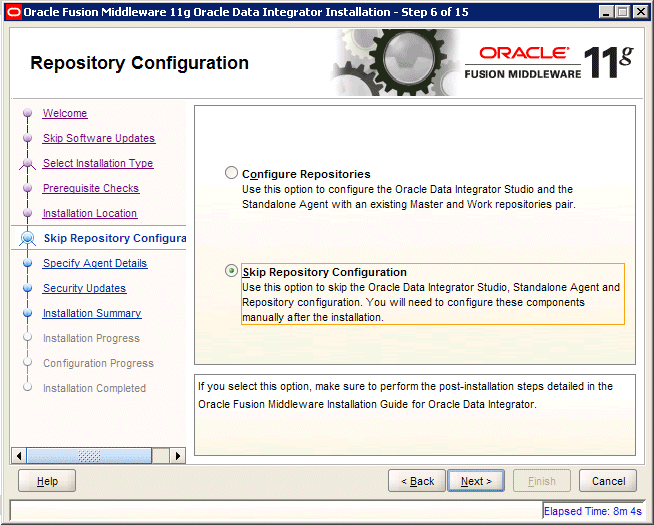Click the disabled Installation Completed step
The image size is (654, 525).
pyautogui.click(x=94, y=388)
